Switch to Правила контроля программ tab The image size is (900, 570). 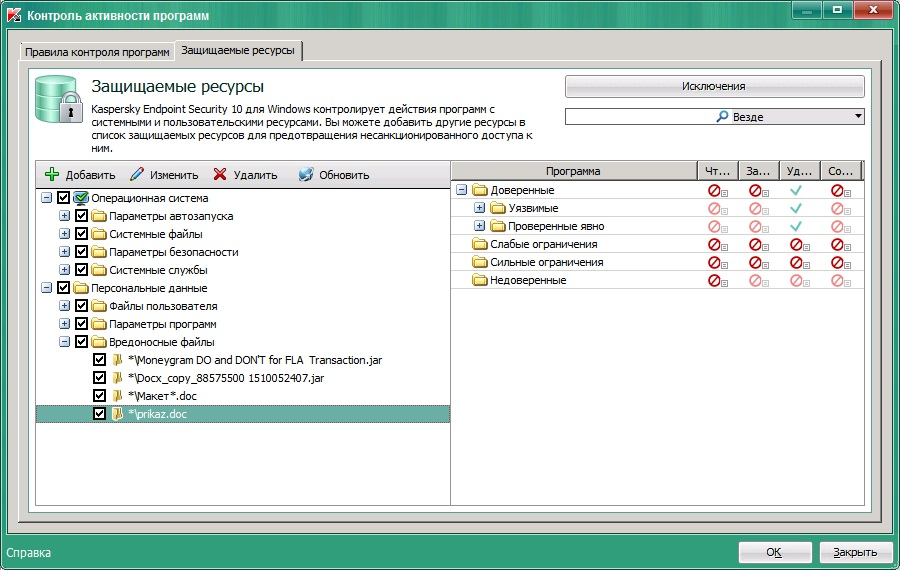97,52
